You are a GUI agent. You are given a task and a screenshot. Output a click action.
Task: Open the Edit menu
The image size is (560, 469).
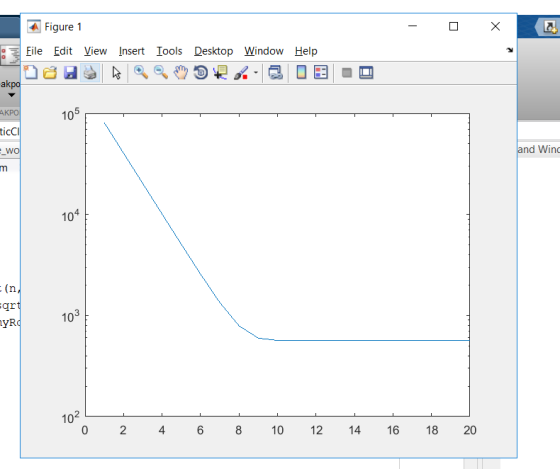point(63,51)
